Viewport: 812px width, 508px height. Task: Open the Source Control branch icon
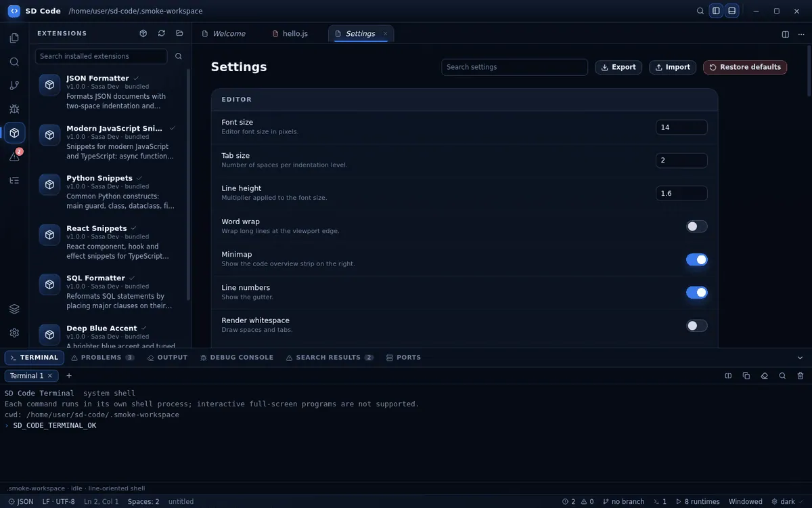point(14,85)
